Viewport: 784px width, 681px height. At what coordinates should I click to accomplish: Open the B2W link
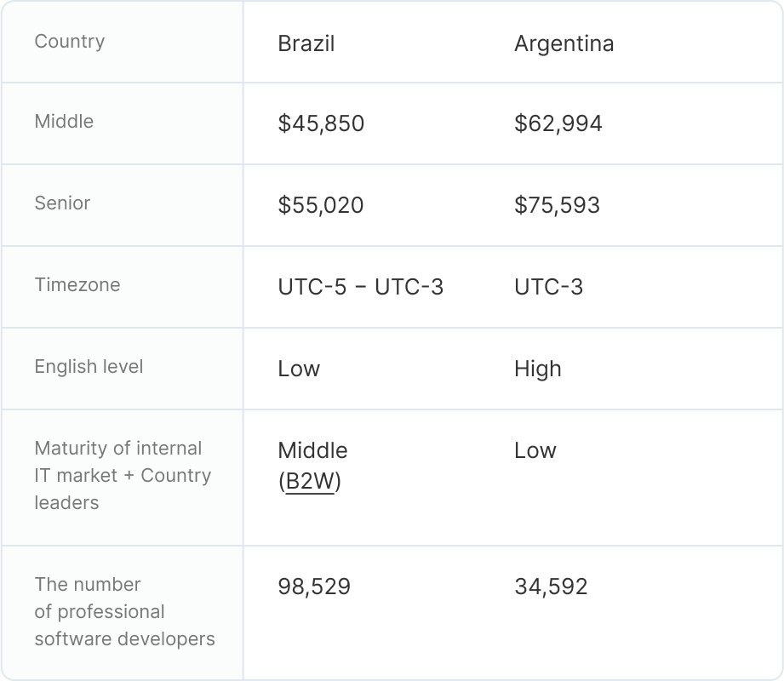310,482
